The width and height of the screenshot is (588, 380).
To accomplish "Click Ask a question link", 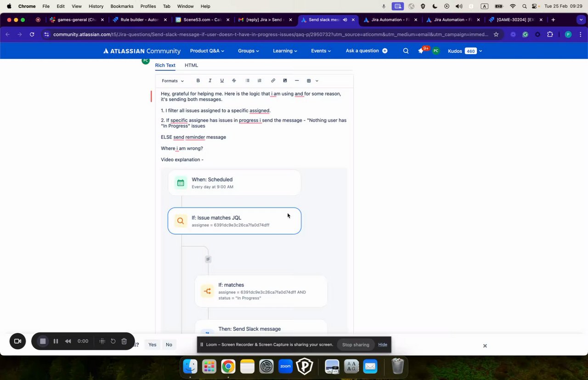I will [x=362, y=51].
